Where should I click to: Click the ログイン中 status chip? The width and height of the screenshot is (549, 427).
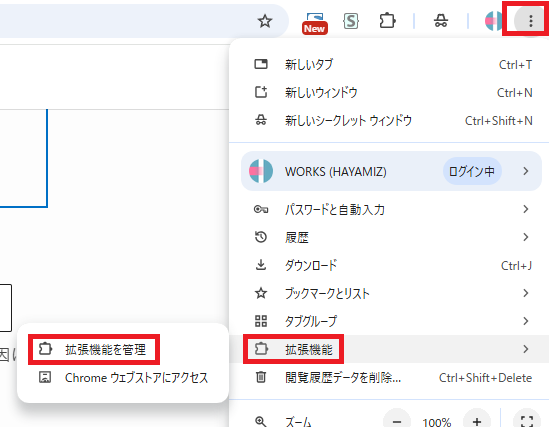[472, 171]
